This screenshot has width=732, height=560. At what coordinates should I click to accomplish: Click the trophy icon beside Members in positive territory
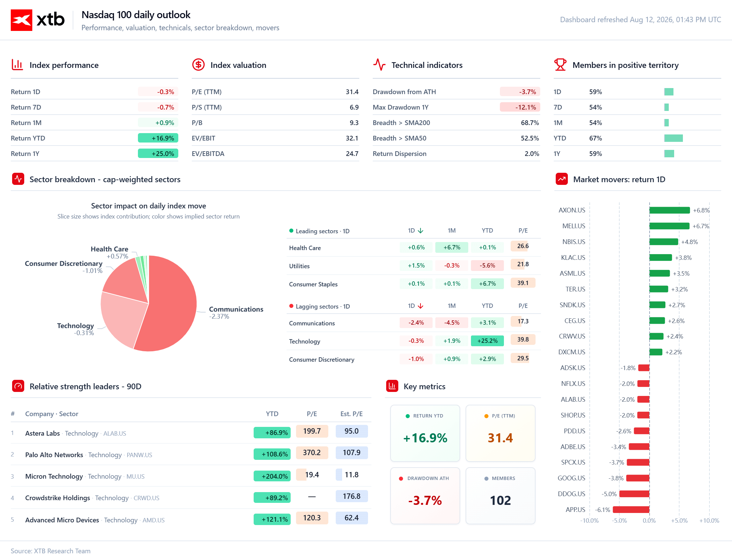560,65
